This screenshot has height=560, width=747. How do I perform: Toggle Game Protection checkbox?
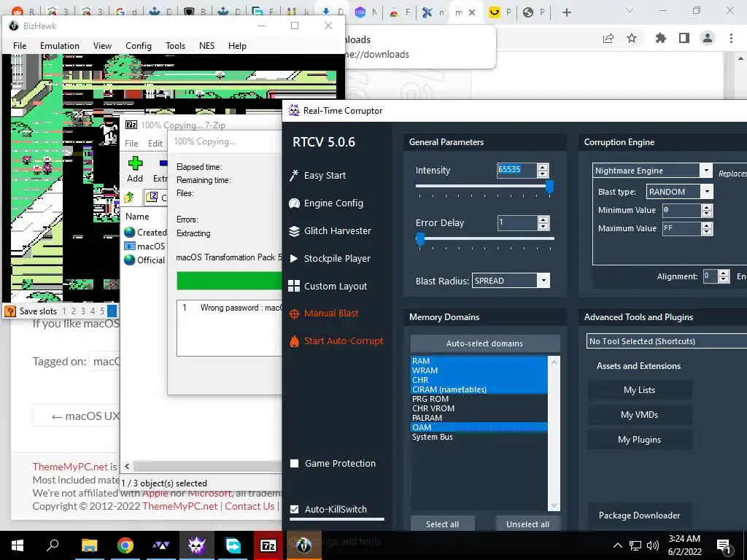(295, 463)
